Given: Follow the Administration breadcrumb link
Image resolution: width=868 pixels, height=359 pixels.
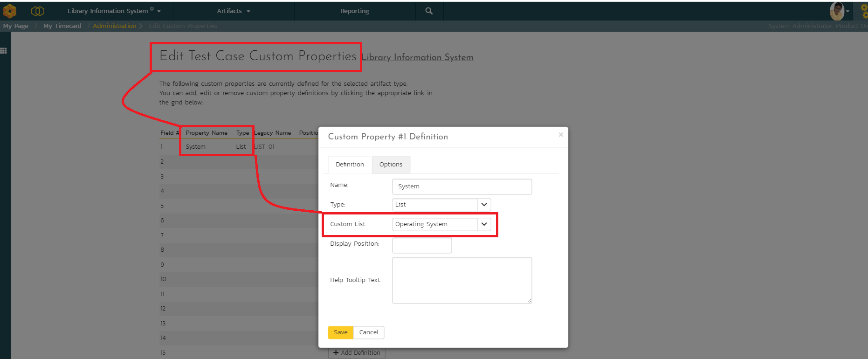Looking at the screenshot, I should coord(114,26).
